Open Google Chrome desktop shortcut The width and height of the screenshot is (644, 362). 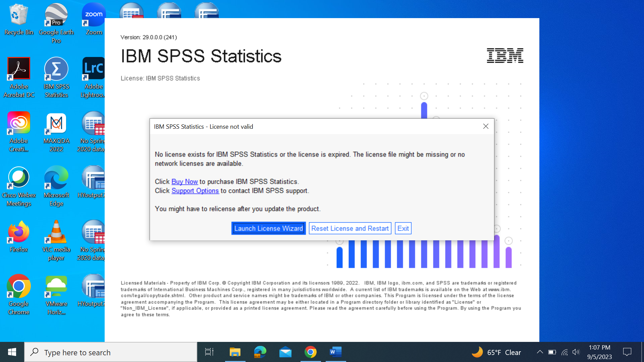pyautogui.click(x=19, y=295)
